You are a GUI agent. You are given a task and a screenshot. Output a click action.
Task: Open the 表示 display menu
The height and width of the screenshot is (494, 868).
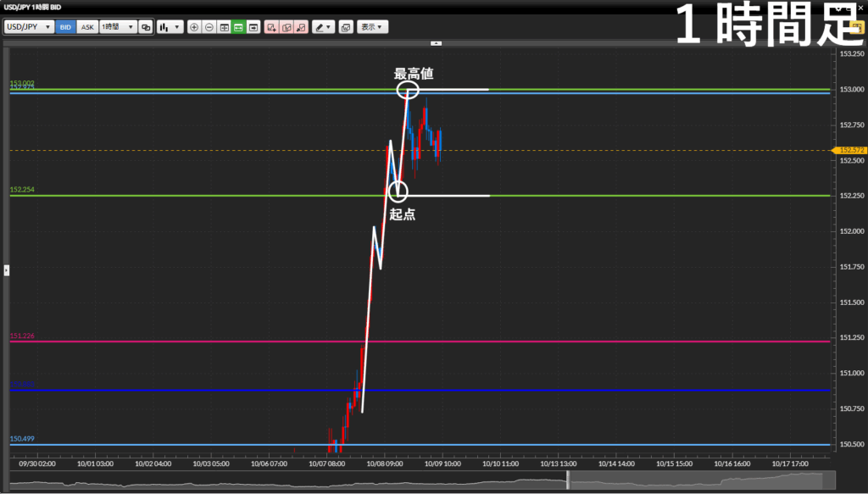pyautogui.click(x=372, y=27)
